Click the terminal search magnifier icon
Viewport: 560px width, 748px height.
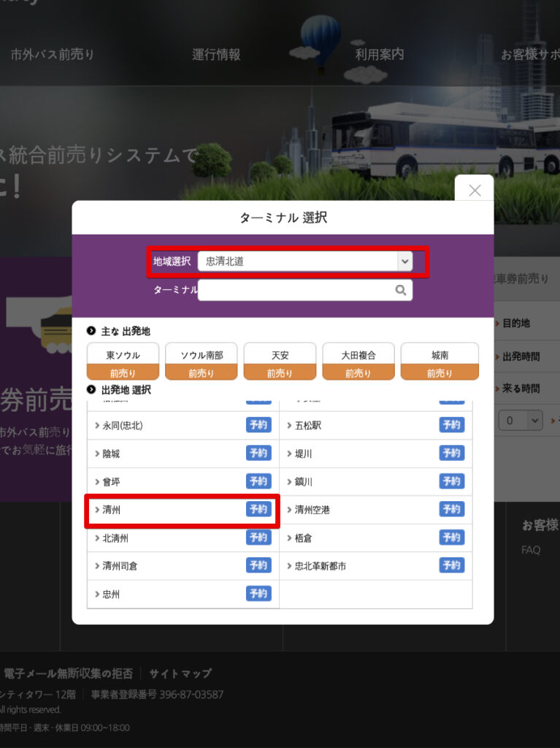tap(401, 290)
